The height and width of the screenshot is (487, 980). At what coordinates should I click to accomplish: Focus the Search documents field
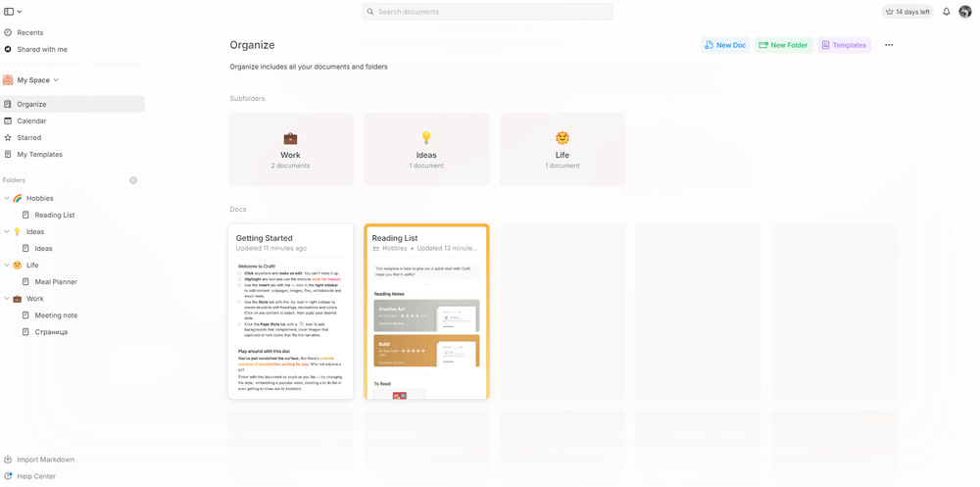487,12
